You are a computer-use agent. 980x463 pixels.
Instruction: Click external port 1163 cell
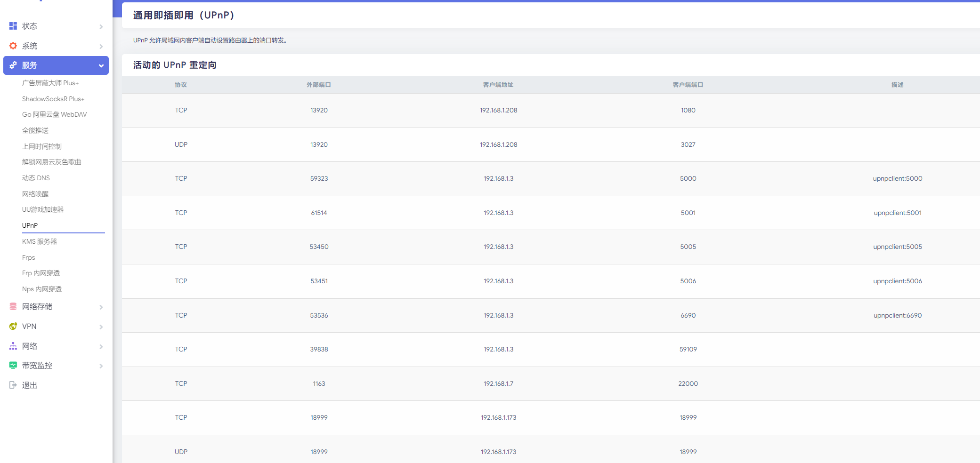[x=319, y=383]
